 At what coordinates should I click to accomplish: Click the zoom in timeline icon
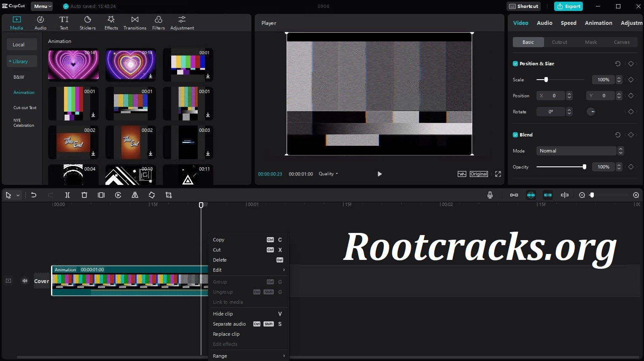636,195
